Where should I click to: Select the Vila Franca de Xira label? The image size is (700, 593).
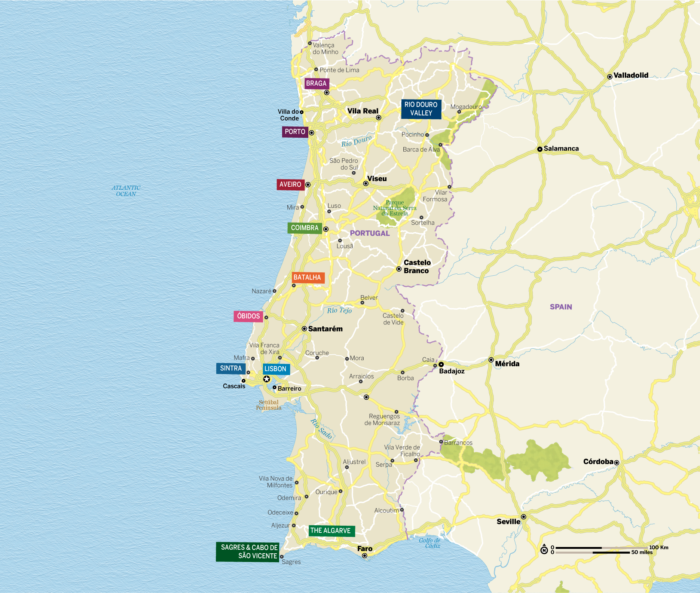[265, 349]
